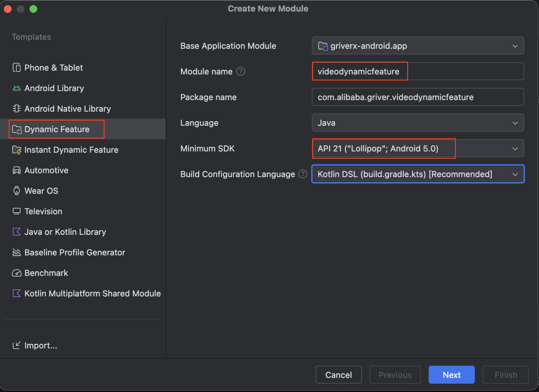Click the Instant Dynamic Feature icon
Image resolution: width=539 pixels, height=392 pixels.
pos(16,150)
